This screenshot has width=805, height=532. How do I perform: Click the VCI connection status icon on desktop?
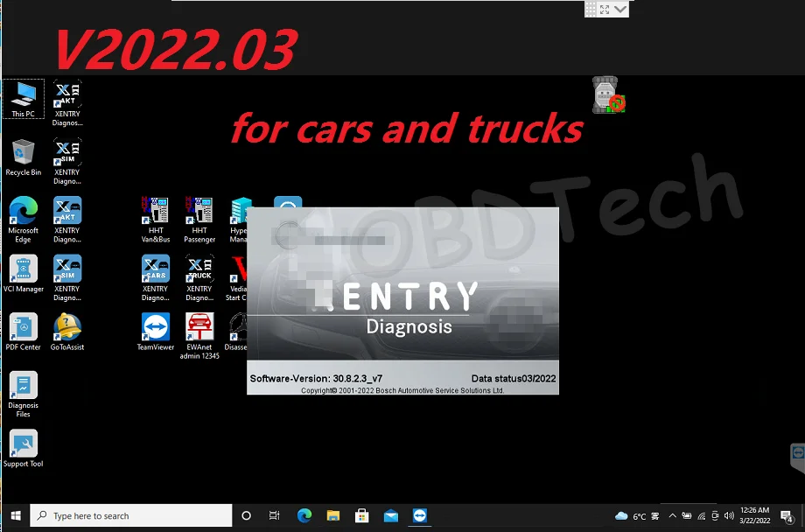(x=608, y=95)
